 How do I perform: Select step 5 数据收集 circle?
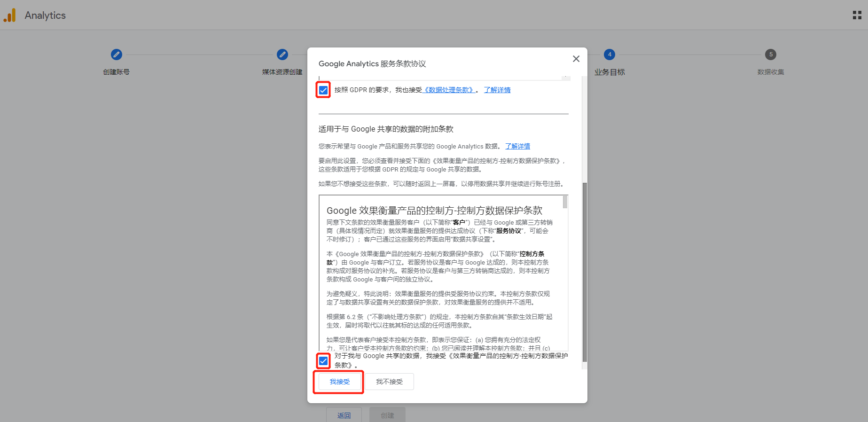(771, 55)
